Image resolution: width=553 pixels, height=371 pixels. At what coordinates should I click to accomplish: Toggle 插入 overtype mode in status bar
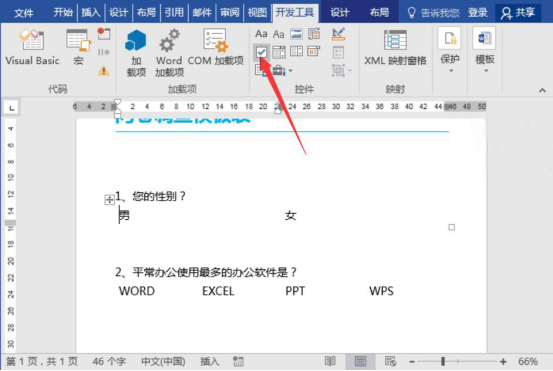(210, 361)
